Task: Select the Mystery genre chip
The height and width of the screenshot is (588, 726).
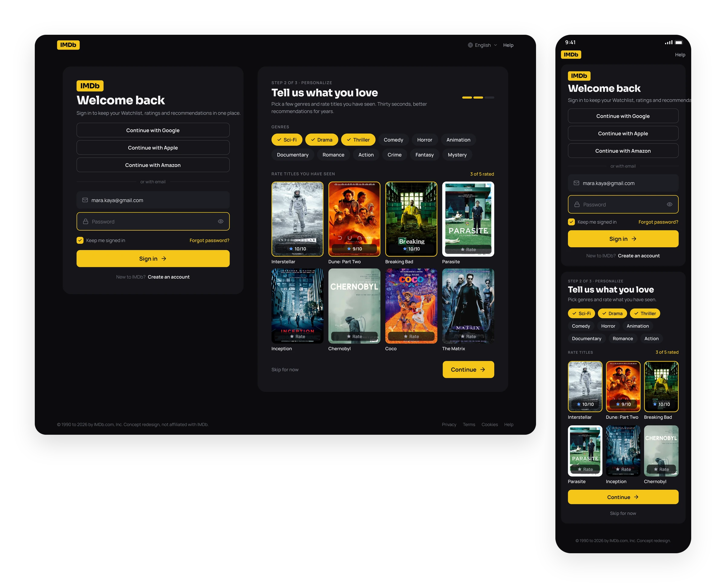Action: point(457,154)
